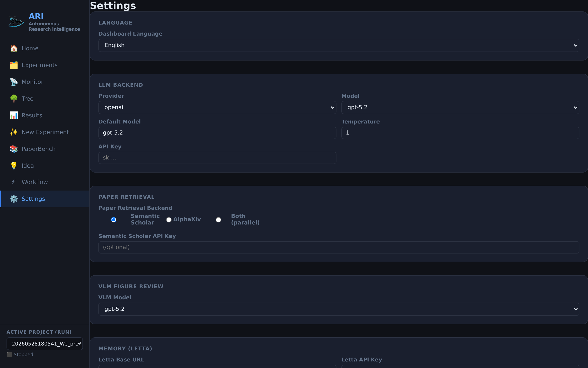Focus the Semantic Scholar API Key field
Image resolution: width=588 pixels, height=368 pixels.
point(339,247)
